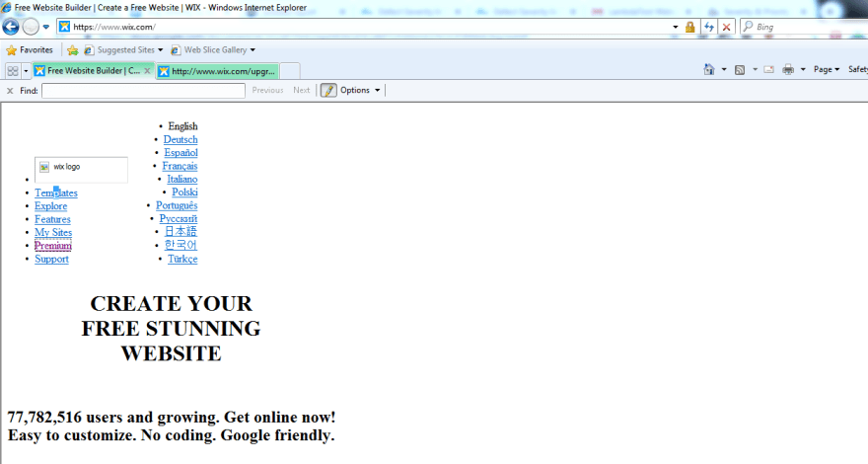Image resolution: width=868 pixels, height=464 pixels.
Task: Click the address bar showing https://www.wix.com/
Action: click(x=365, y=27)
